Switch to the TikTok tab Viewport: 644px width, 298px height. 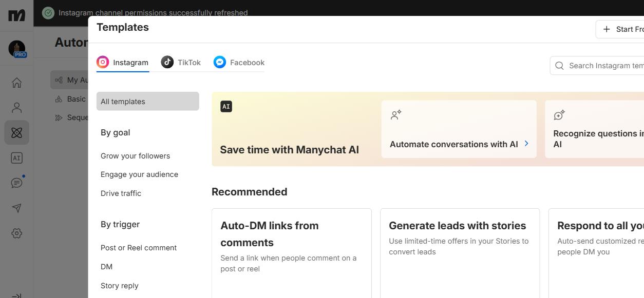tap(181, 63)
